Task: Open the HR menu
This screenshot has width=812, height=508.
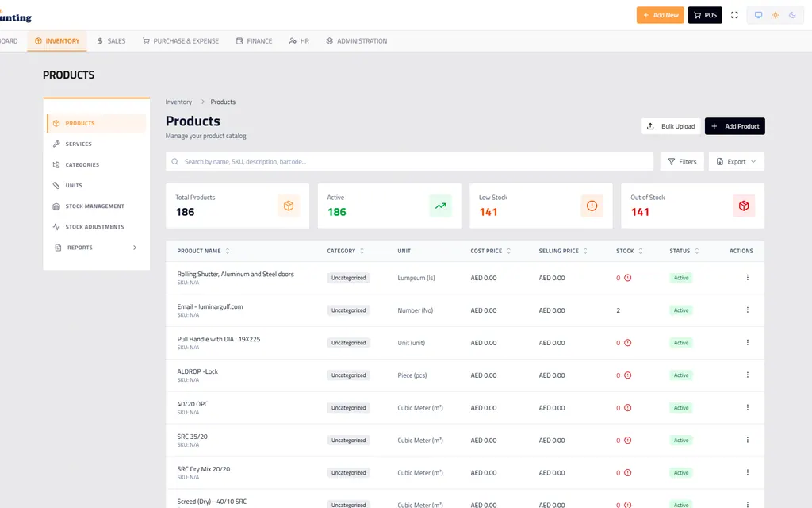Action: tap(299, 41)
